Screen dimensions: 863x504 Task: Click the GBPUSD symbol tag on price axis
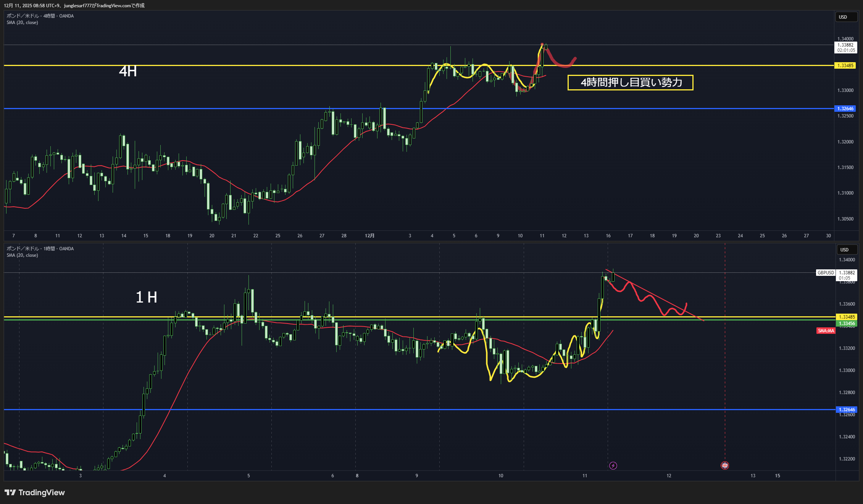[825, 273]
